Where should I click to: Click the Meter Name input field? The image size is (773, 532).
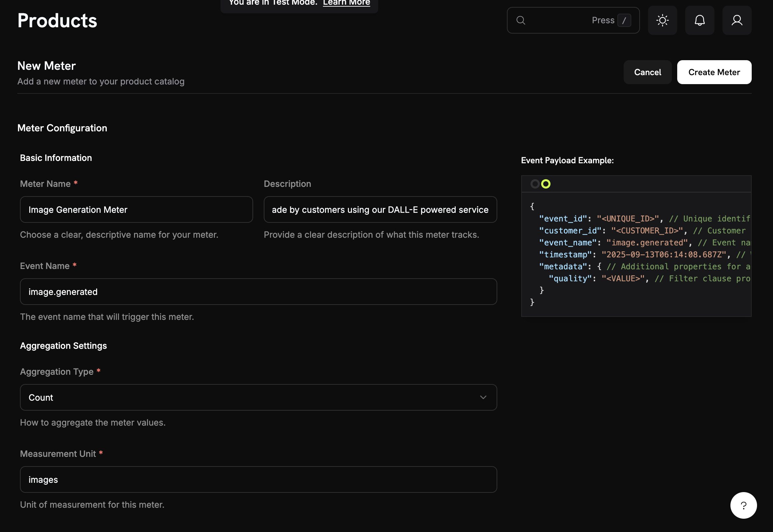pos(136,209)
